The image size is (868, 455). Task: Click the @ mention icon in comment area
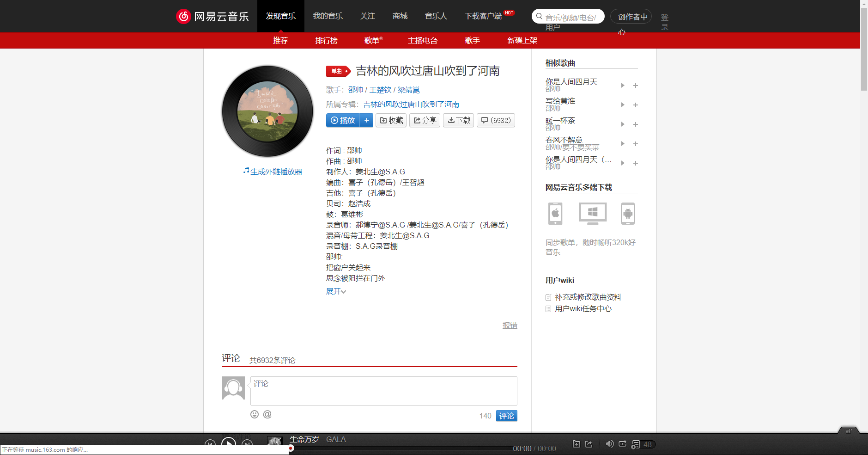click(267, 414)
